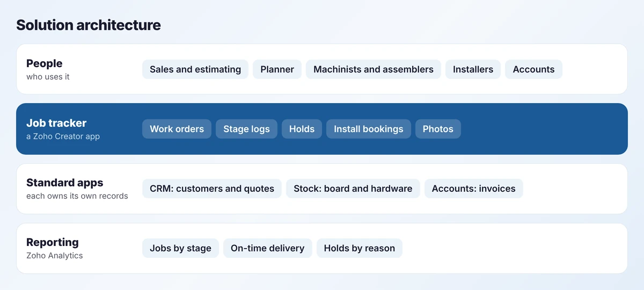Select the 'On-time delivery' chip
Image resolution: width=644 pixels, height=290 pixels.
pyautogui.click(x=268, y=248)
